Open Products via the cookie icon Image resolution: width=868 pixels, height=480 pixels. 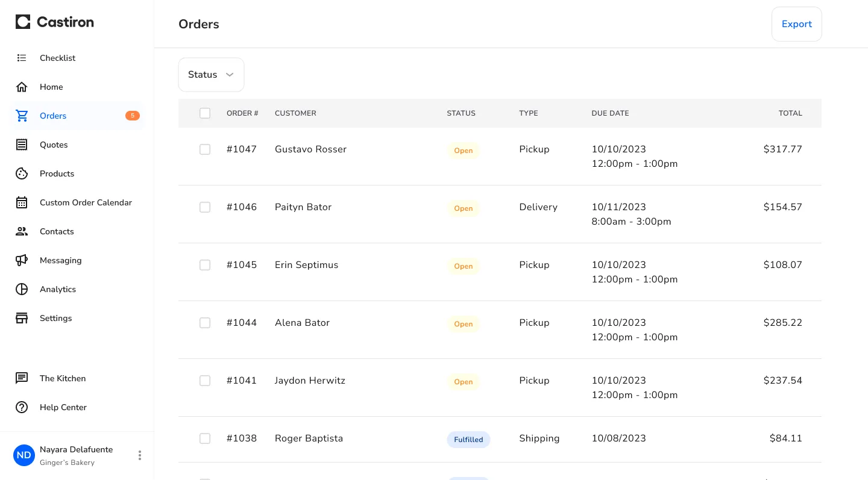[x=22, y=173]
